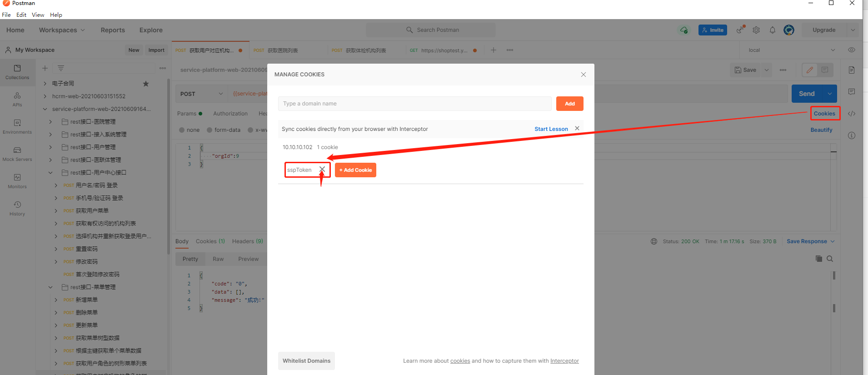
Task: Star the 电子合同 collection
Action: [x=146, y=84]
